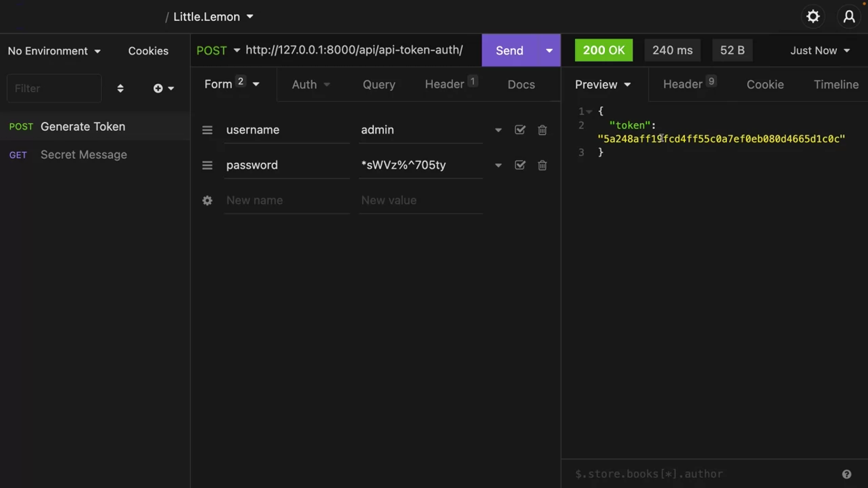The width and height of the screenshot is (868, 488).
Task: Open the help question mark icon
Action: [846, 474]
